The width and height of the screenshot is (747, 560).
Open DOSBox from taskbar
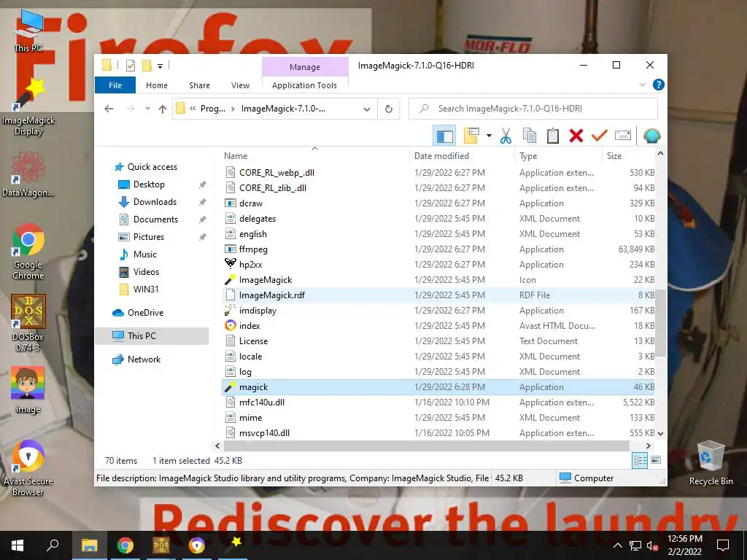click(x=161, y=545)
